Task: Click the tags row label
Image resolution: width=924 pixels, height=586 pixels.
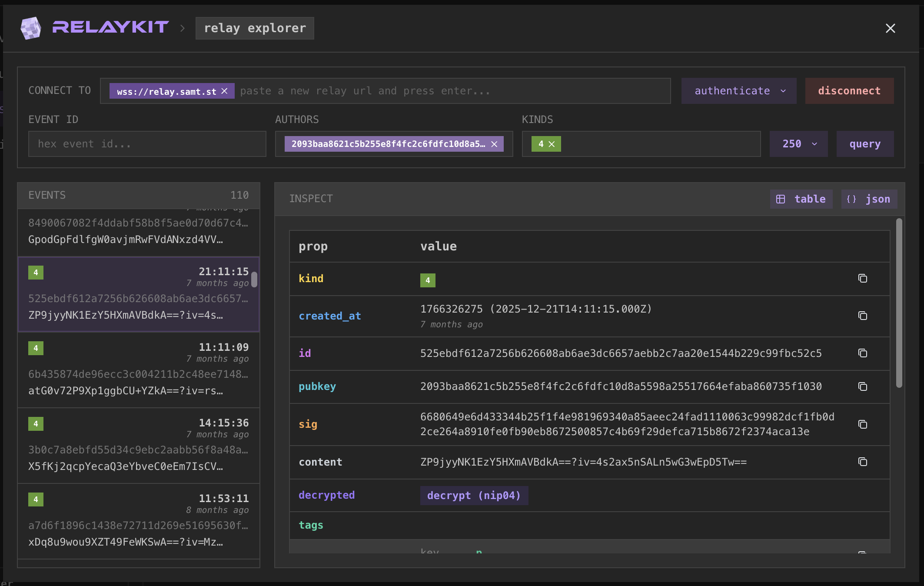Action: click(x=311, y=525)
